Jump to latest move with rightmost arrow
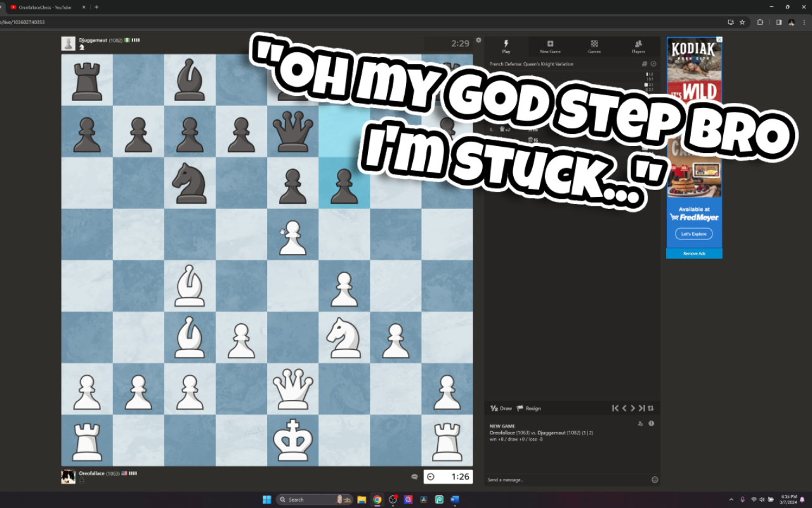Image resolution: width=812 pixels, height=508 pixels. (x=641, y=408)
